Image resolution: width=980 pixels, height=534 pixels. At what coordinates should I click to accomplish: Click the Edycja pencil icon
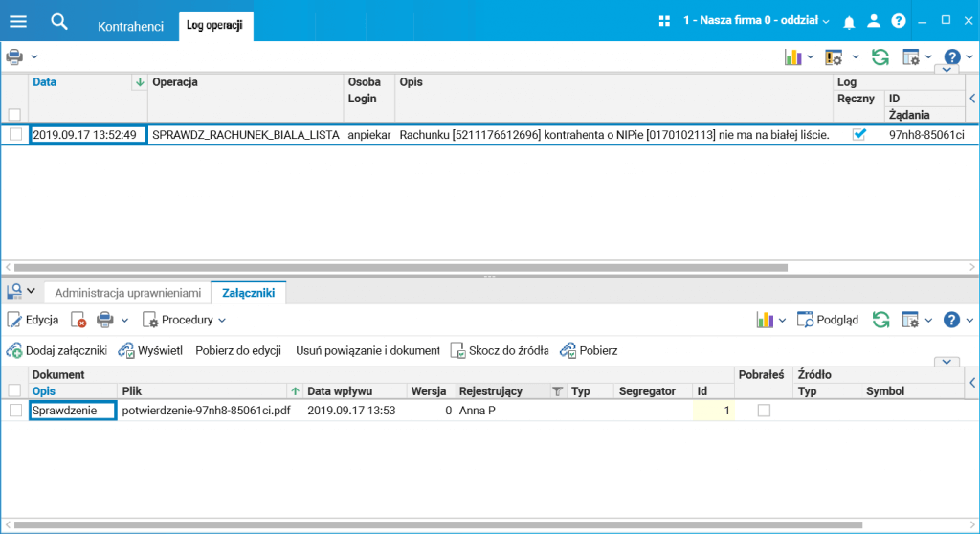13,321
